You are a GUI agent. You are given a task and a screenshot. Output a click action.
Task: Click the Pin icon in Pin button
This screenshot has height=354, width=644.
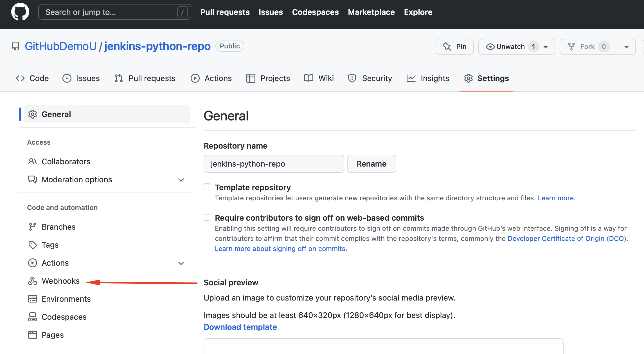pos(447,46)
